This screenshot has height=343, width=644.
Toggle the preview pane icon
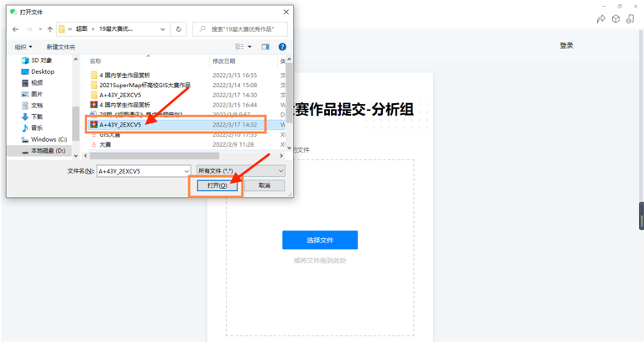coord(265,47)
